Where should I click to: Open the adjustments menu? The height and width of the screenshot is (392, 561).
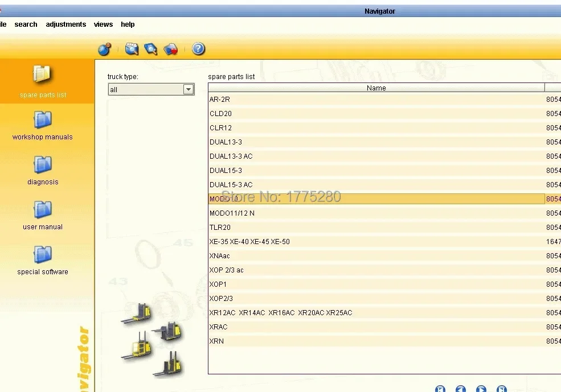point(65,24)
